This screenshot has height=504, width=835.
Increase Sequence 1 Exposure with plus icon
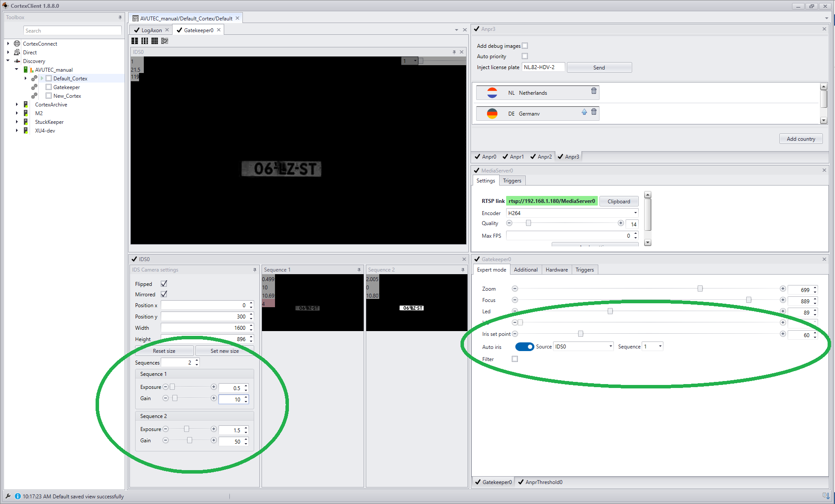tap(213, 387)
